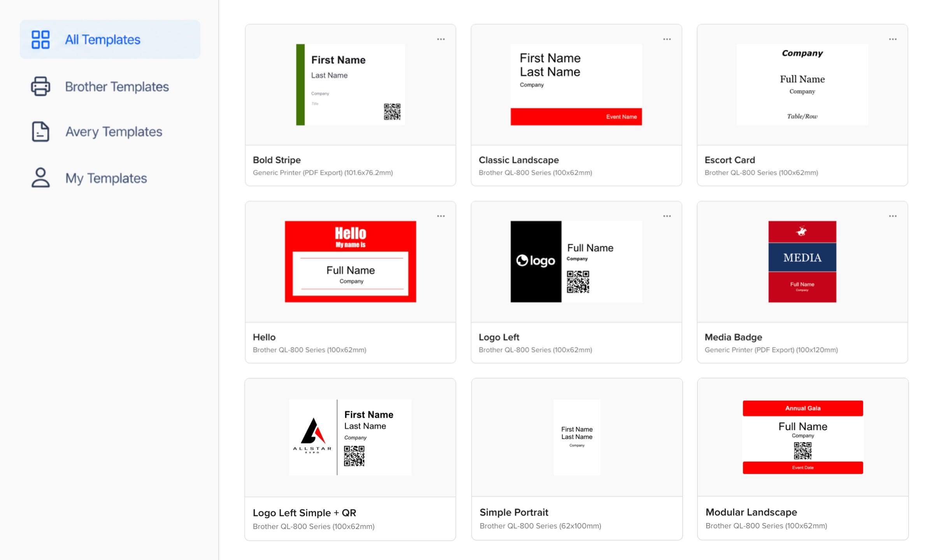Open the Bold Stripe card's three-dot menu
934x560 pixels.
click(441, 39)
